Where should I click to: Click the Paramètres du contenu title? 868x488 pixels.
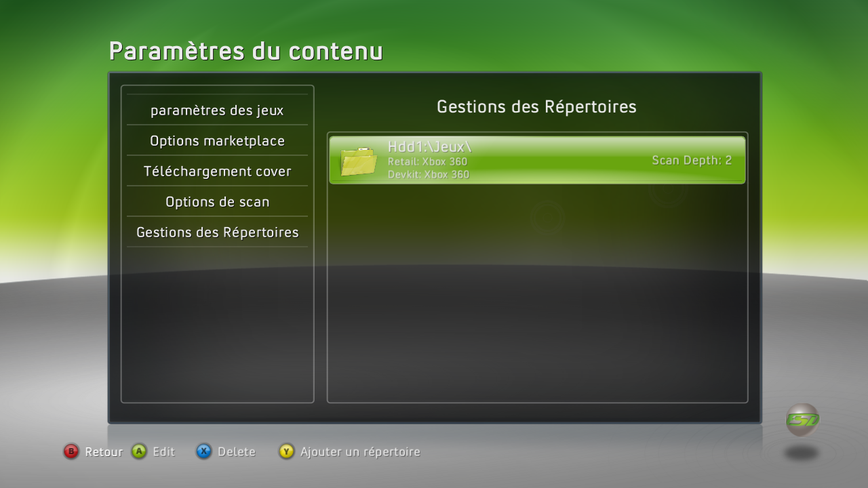click(245, 51)
